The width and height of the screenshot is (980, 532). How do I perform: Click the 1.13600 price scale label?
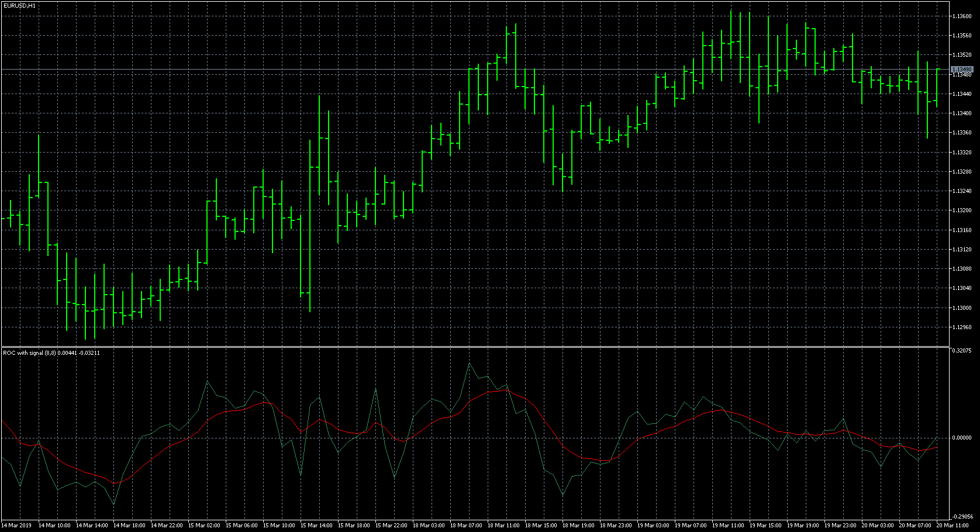[x=962, y=16]
